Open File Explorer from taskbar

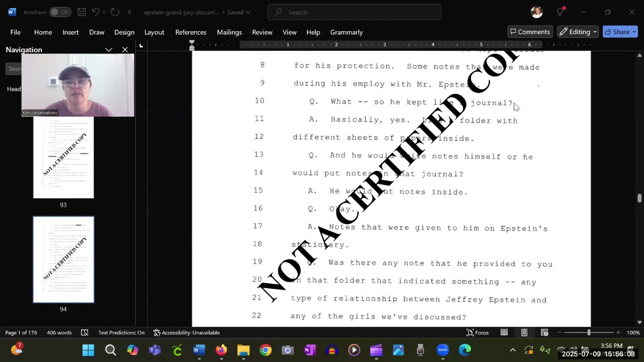coord(243,350)
